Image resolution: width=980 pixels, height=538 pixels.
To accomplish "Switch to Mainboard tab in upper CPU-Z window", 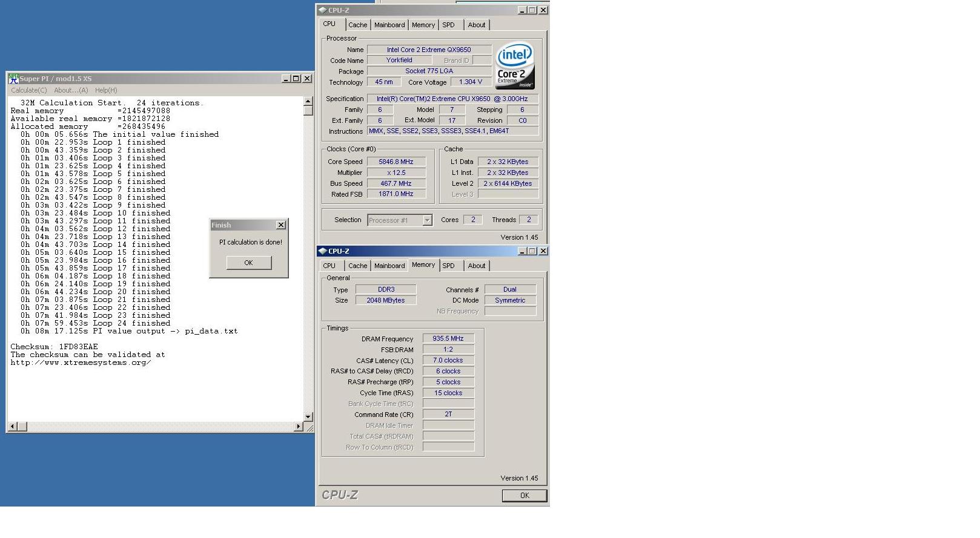I will (389, 25).
